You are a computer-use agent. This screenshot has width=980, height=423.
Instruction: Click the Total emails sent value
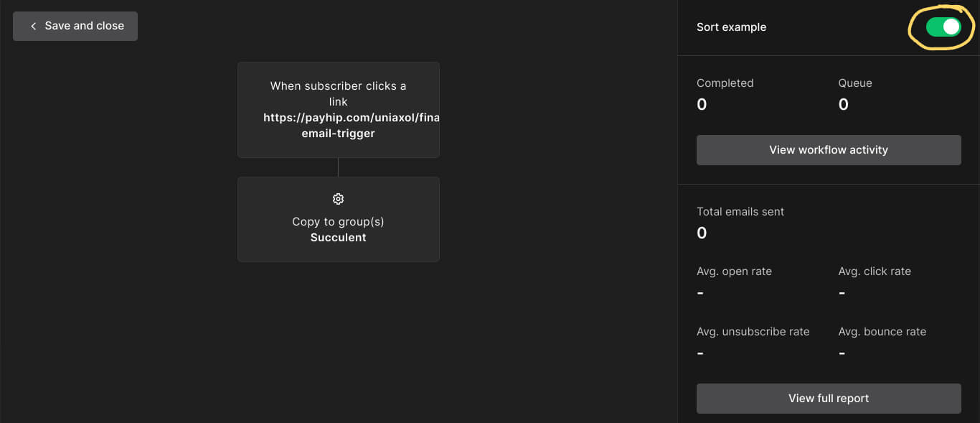[x=702, y=233]
